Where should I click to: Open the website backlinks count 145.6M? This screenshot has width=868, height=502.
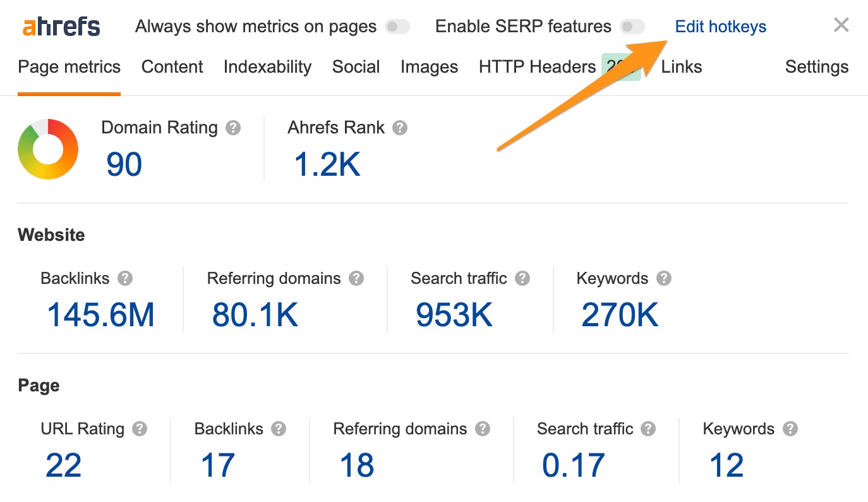tap(101, 315)
